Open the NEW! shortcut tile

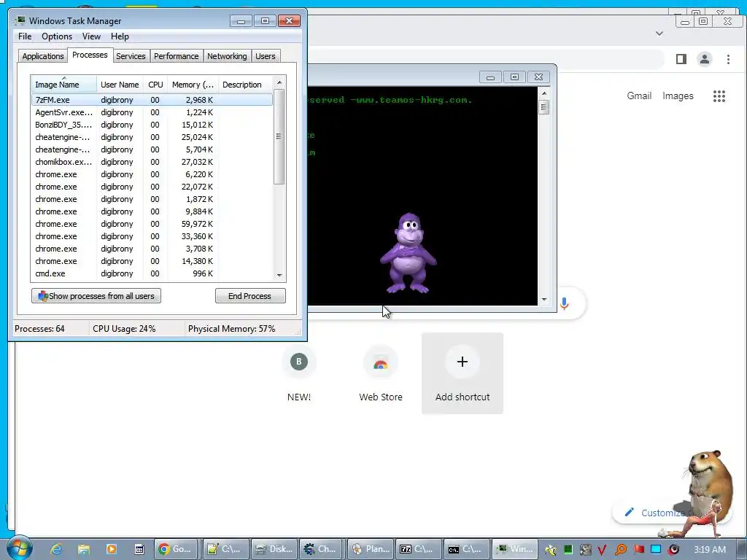pos(298,373)
